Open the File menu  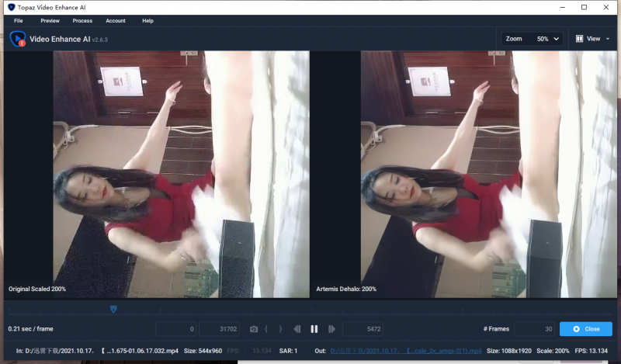(x=18, y=20)
